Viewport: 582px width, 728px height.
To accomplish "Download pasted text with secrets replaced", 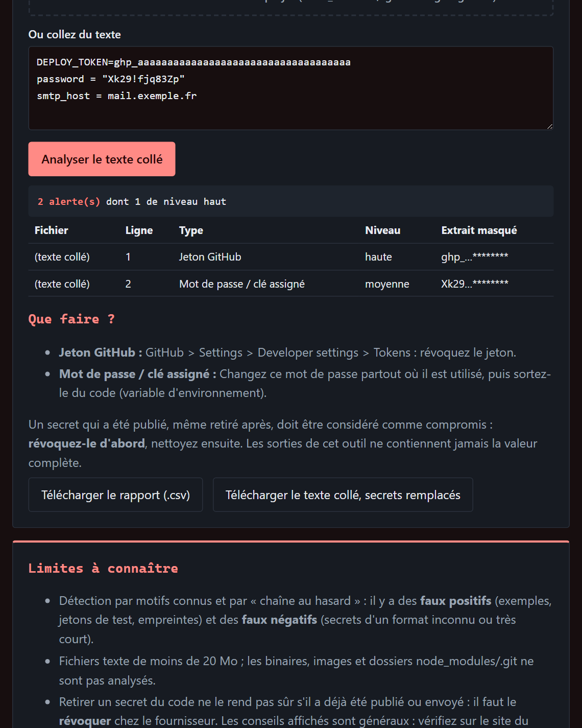I will [343, 495].
